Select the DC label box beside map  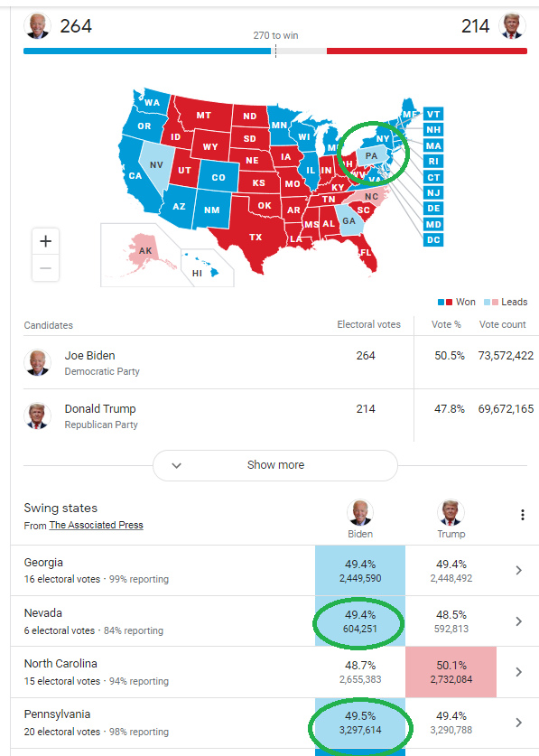(x=433, y=239)
